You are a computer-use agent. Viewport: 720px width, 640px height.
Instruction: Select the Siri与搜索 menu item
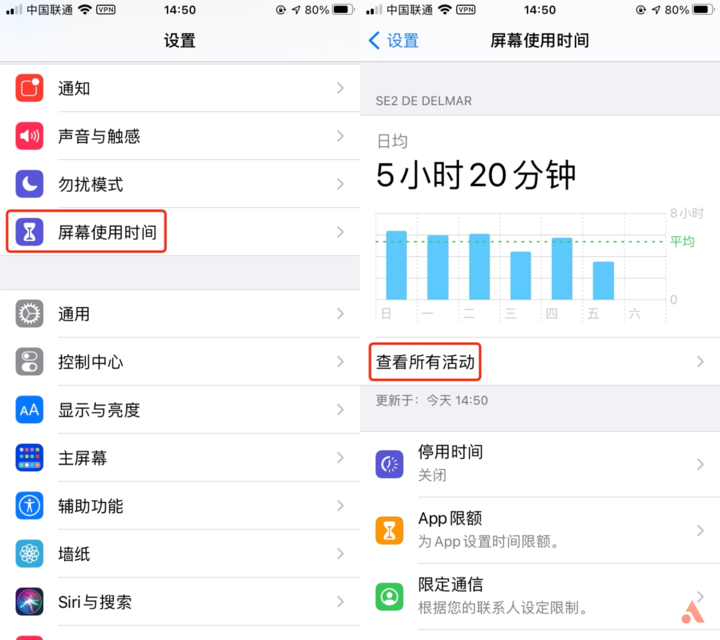click(x=180, y=601)
